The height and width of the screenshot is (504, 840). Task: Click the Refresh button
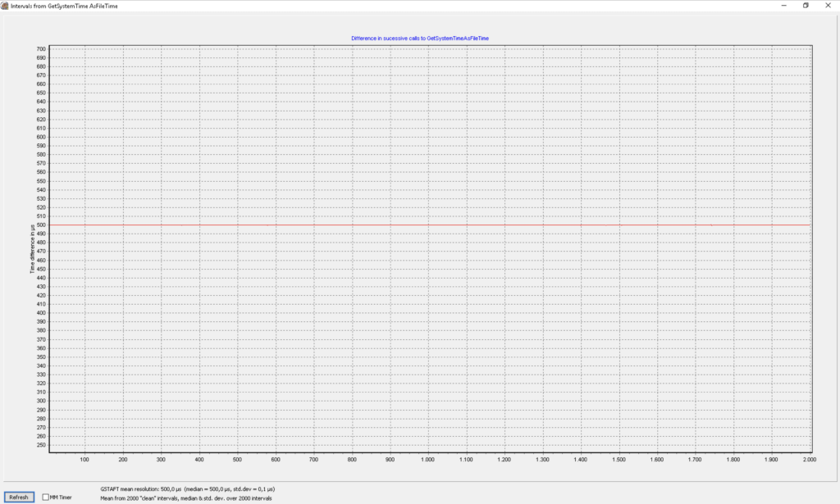coord(19,497)
